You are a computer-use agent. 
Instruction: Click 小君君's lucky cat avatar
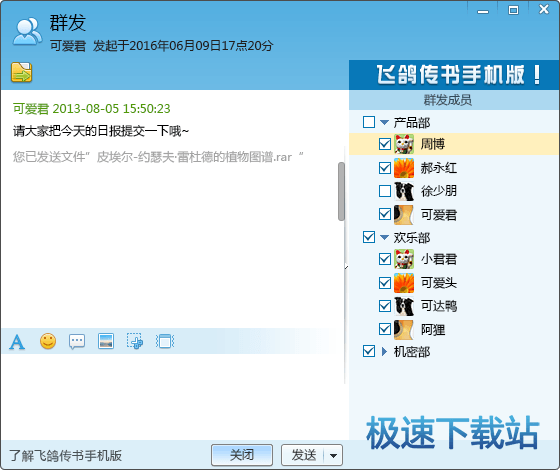coord(404,259)
